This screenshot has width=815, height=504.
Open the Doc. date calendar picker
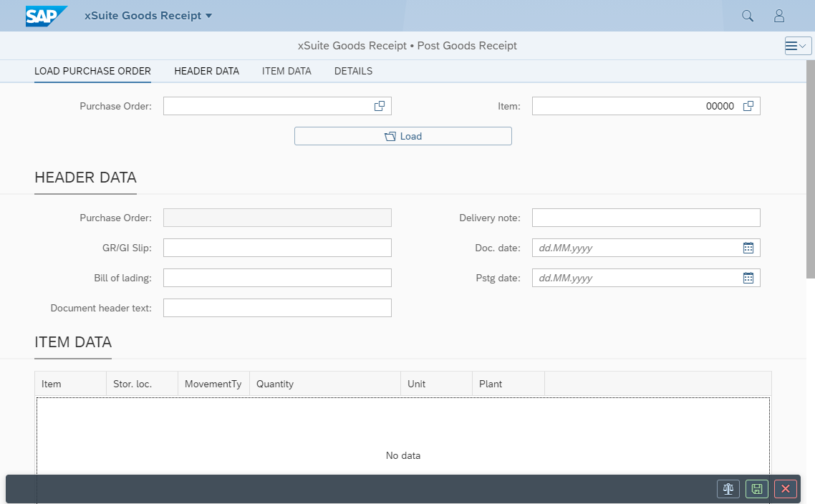(748, 248)
